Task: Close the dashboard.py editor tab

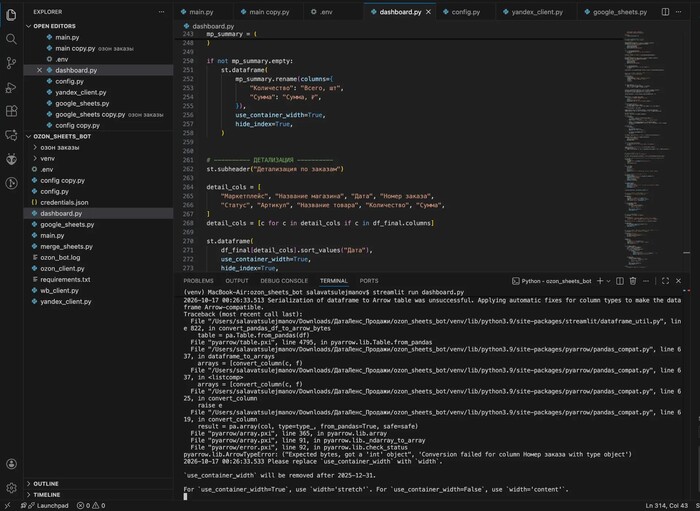Action: click(x=429, y=12)
